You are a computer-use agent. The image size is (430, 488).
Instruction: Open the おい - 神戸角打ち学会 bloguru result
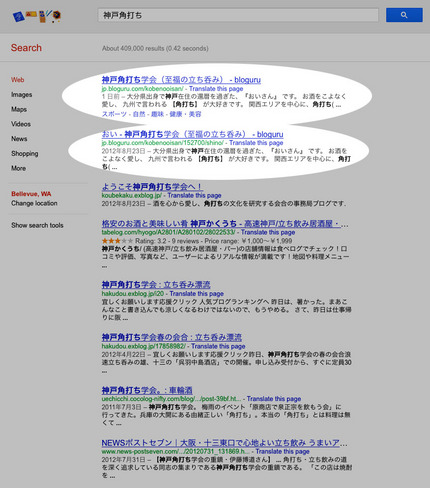pyautogui.click(x=192, y=134)
